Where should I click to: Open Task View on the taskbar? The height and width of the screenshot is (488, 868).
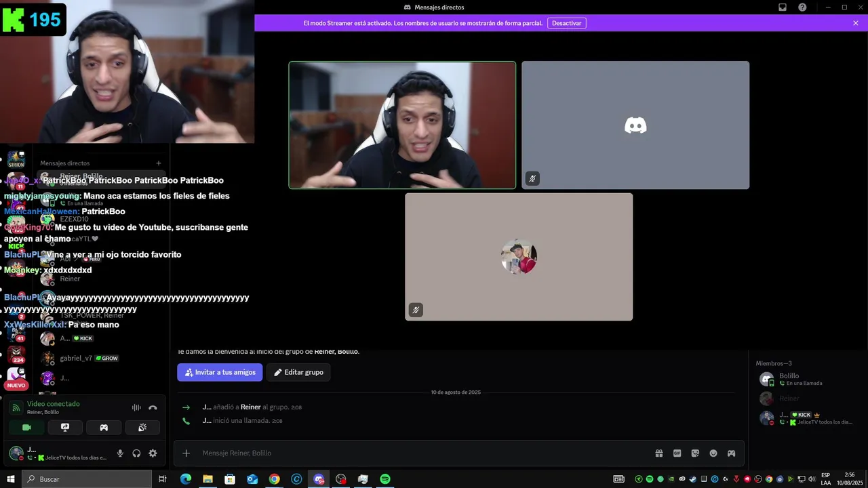click(163, 479)
